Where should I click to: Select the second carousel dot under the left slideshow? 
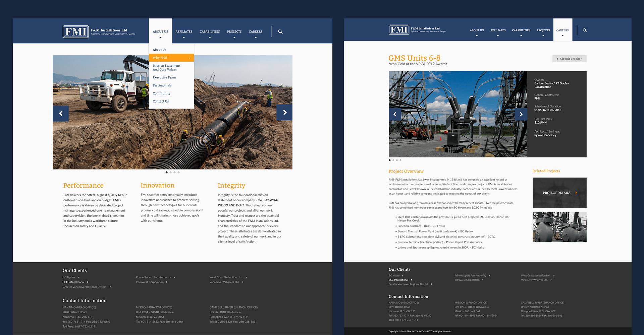point(171,172)
